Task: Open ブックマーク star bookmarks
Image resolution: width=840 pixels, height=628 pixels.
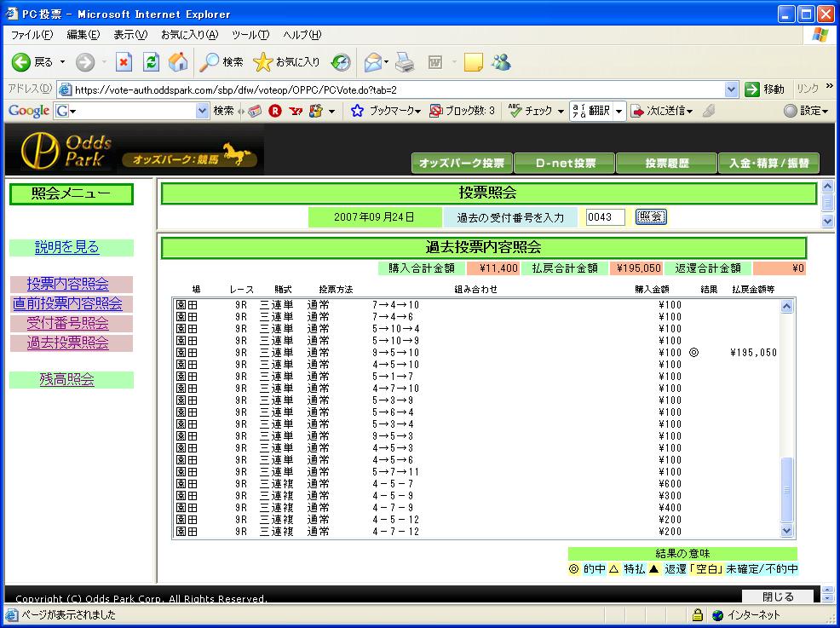Action: point(385,111)
